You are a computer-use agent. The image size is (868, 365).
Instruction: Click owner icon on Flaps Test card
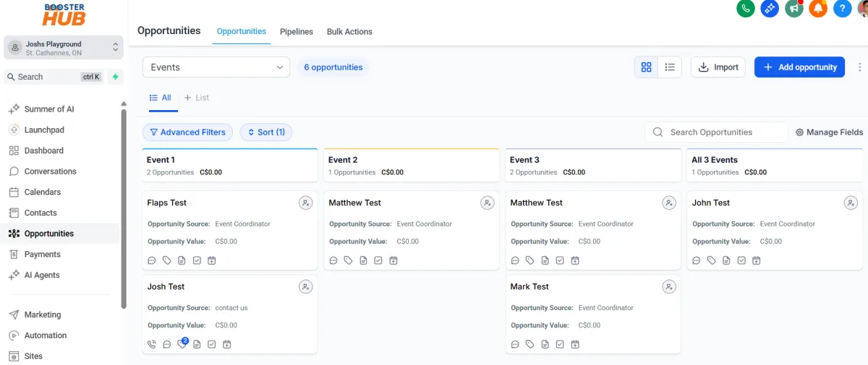pos(306,204)
